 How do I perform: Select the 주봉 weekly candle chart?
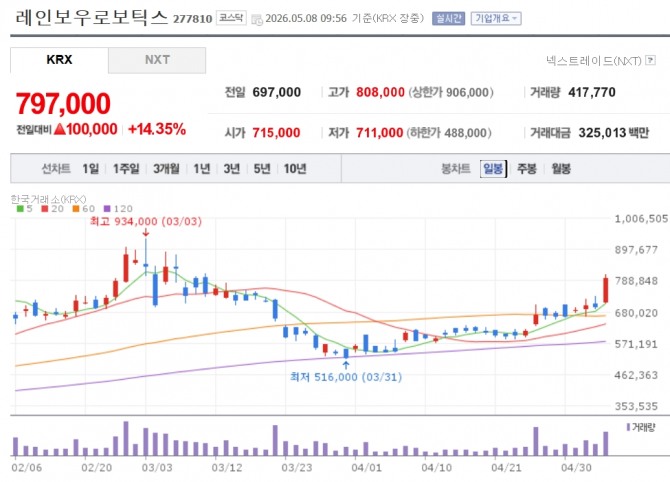[x=526, y=169]
